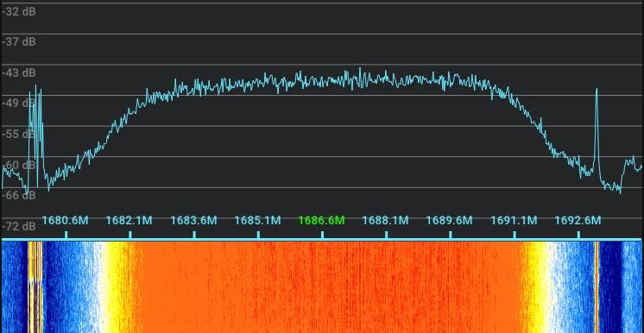The width and height of the screenshot is (644, 333).
Task: Tune to the 1692.6M frequency label
Action: click(x=578, y=221)
